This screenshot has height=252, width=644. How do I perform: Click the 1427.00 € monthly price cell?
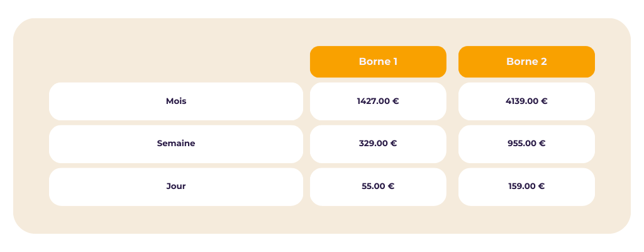pyautogui.click(x=378, y=101)
